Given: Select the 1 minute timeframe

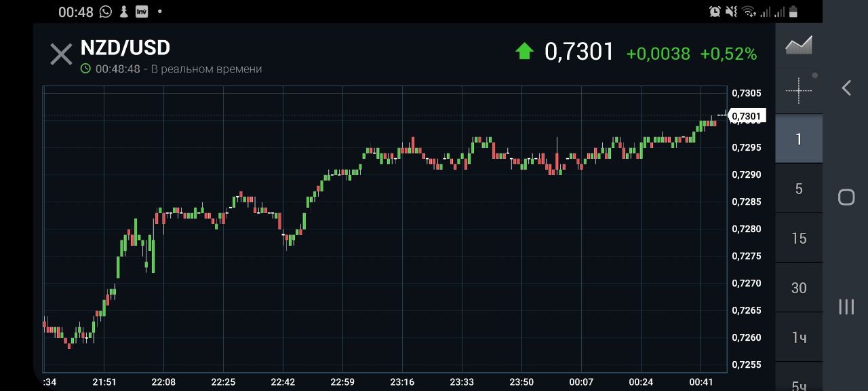Looking at the screenshot, I should (x=799, y=139).
